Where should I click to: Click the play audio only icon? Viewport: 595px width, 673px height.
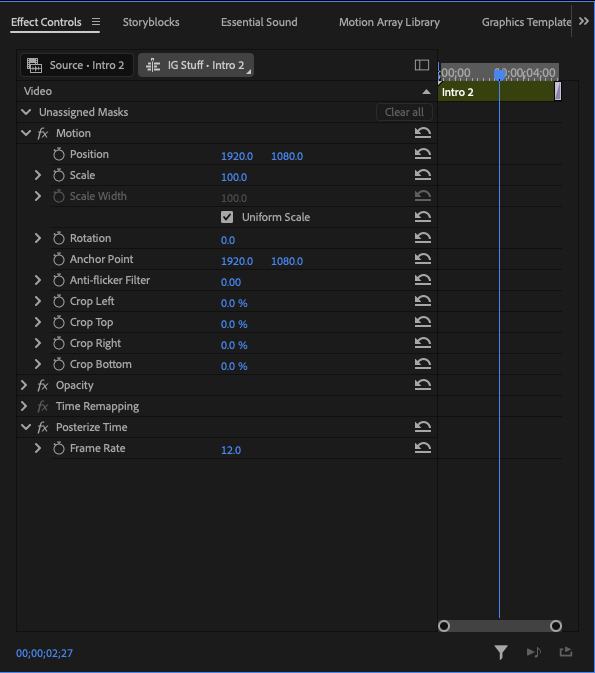coord(534,652)
